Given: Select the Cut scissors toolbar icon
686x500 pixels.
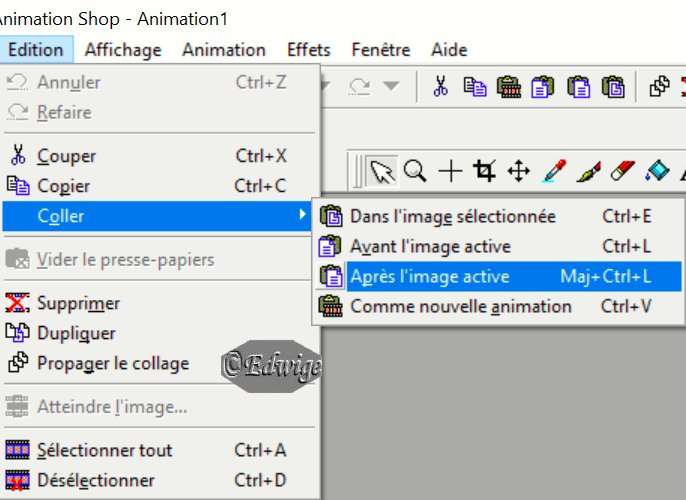Looking at the screenshot, I should tap(441, 86).
